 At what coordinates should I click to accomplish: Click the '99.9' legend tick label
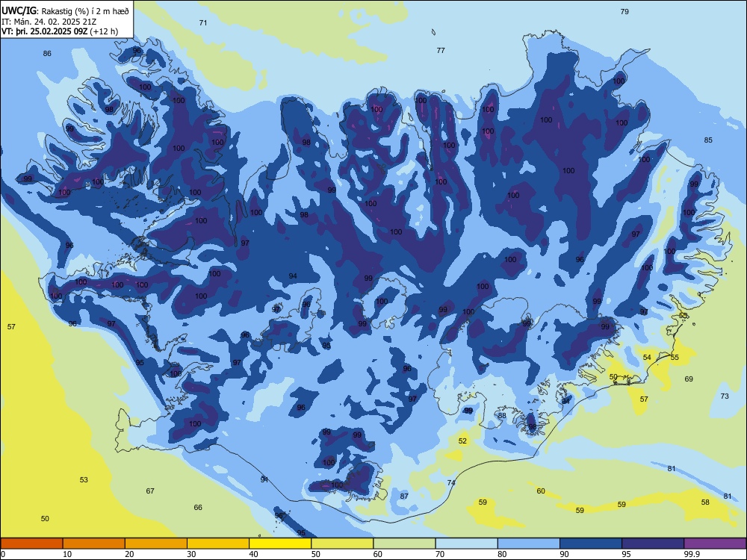tap(692, 554)
